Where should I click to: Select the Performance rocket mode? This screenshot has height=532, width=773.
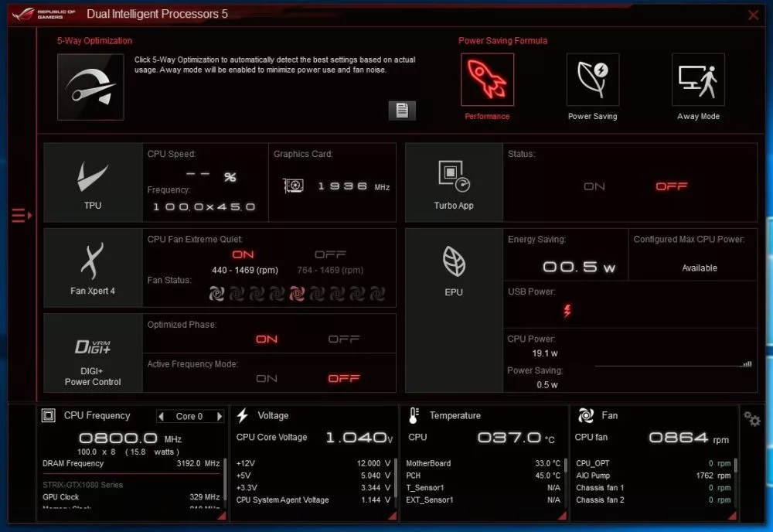point(486,78)
